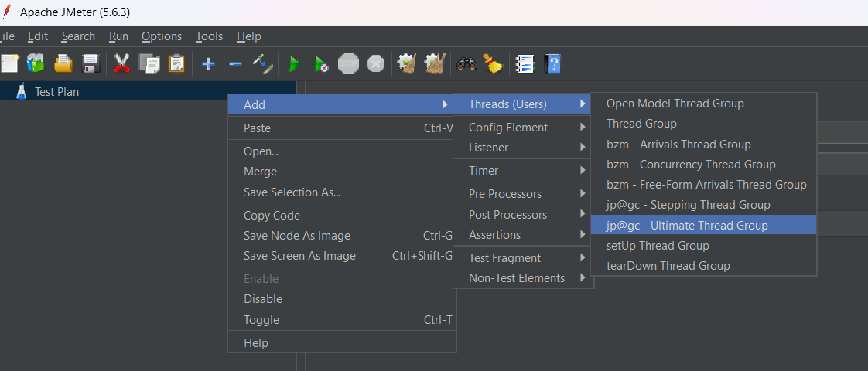Choose the plain Thread Group entry
The height and width of the screenshot is (371, 868).
(703, 124)
